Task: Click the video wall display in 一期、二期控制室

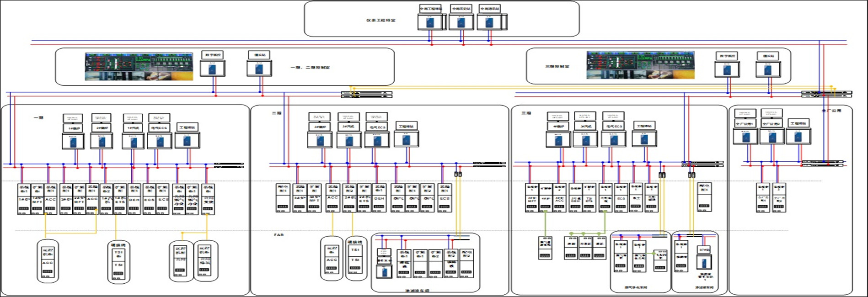Action: click(x=139, y=66)
